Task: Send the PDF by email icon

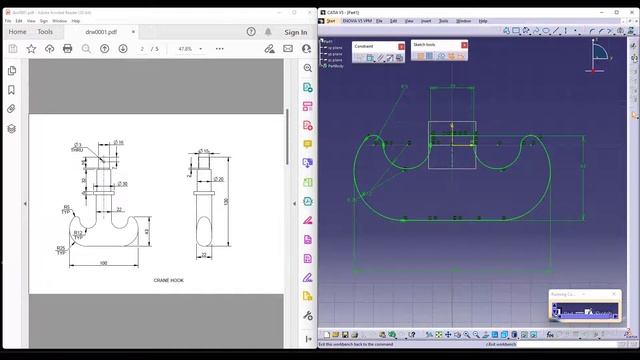Action: point(288,49)
